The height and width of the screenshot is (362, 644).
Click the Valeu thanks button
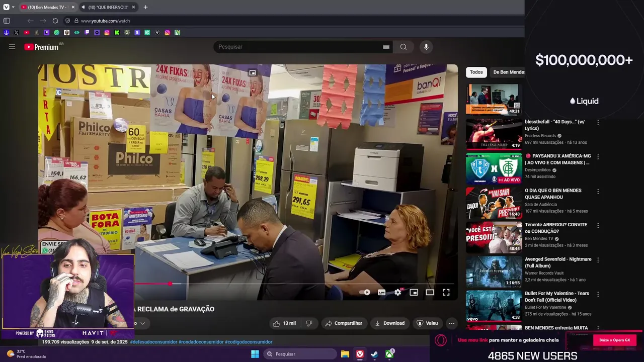(x=427, y=323)
